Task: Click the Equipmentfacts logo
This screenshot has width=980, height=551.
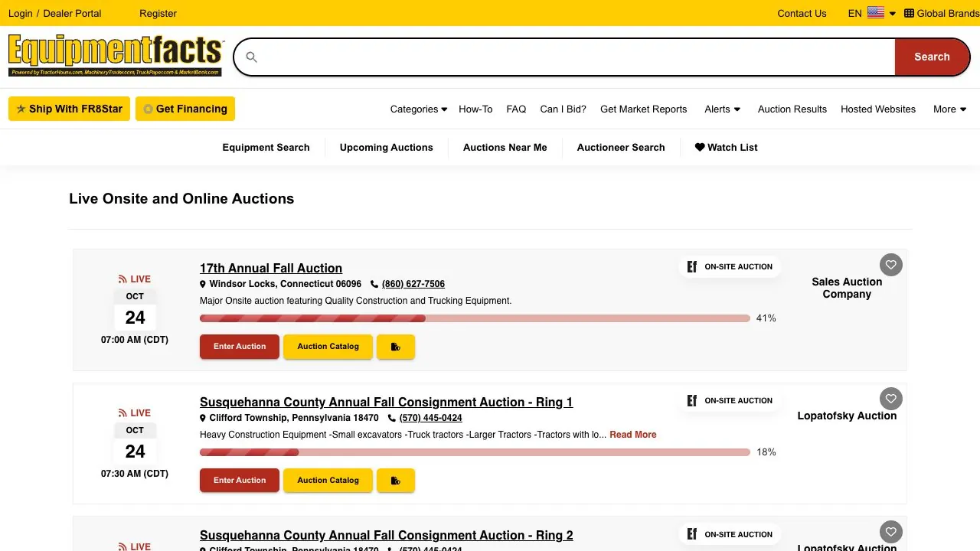Action: [116, 55]
